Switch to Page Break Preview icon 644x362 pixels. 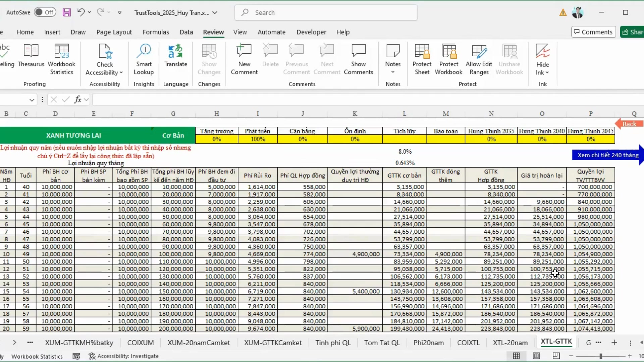pyautogui.click(x=556, y=356)
